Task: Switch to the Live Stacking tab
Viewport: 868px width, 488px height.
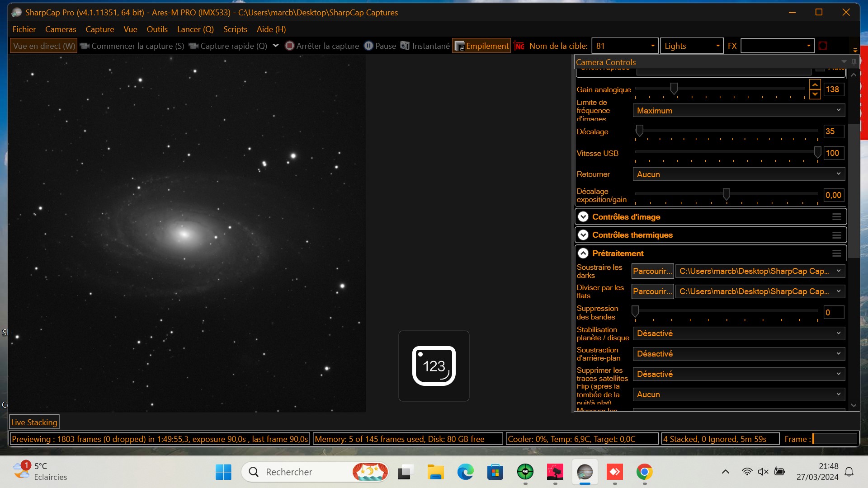Action: click(34, 422)
